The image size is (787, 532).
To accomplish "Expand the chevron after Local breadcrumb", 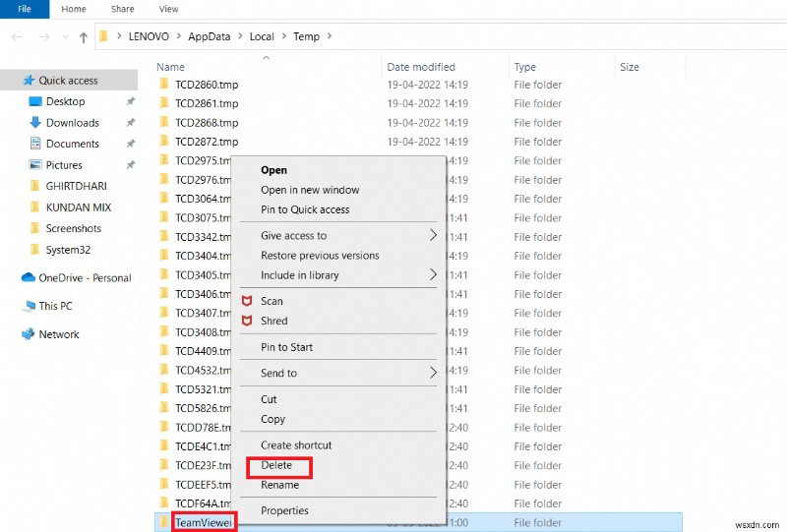I will pyautogui.click(x=284, y=36).
